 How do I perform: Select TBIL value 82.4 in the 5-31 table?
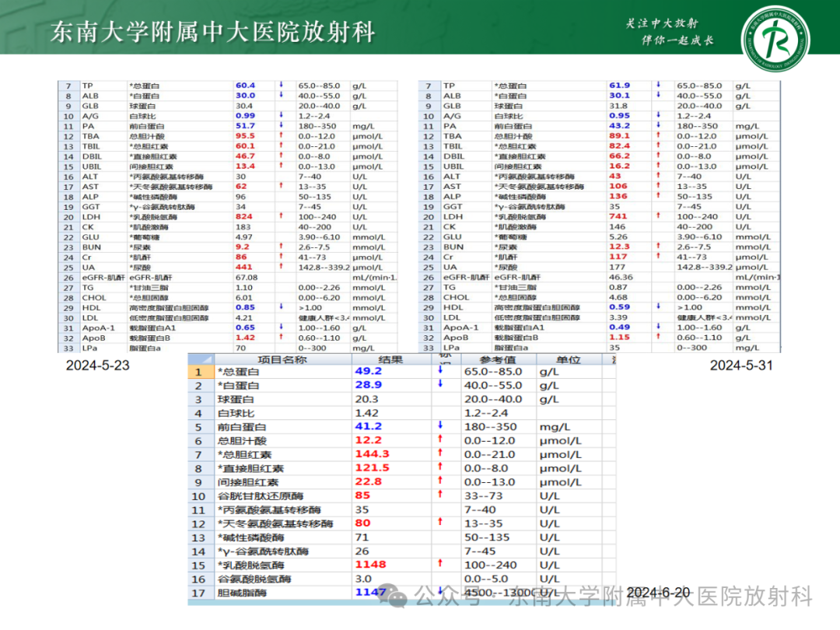pyautogui.click(x=619, y=145)
